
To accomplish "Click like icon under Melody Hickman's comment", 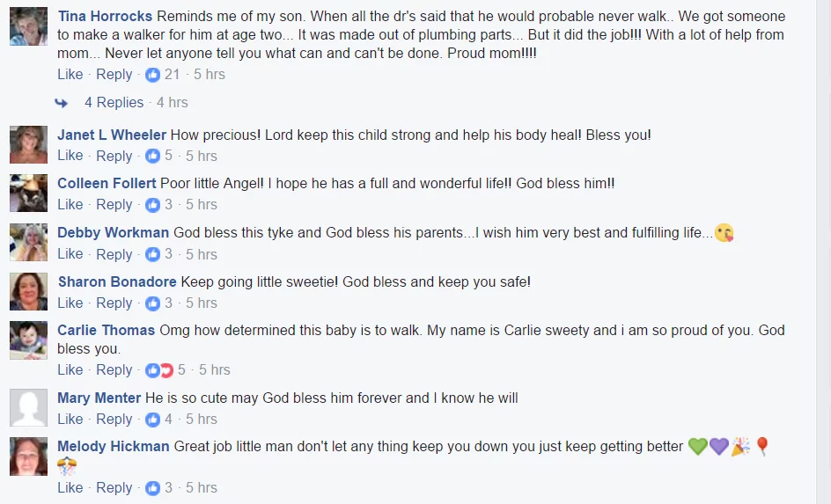I will coord(152,488).
